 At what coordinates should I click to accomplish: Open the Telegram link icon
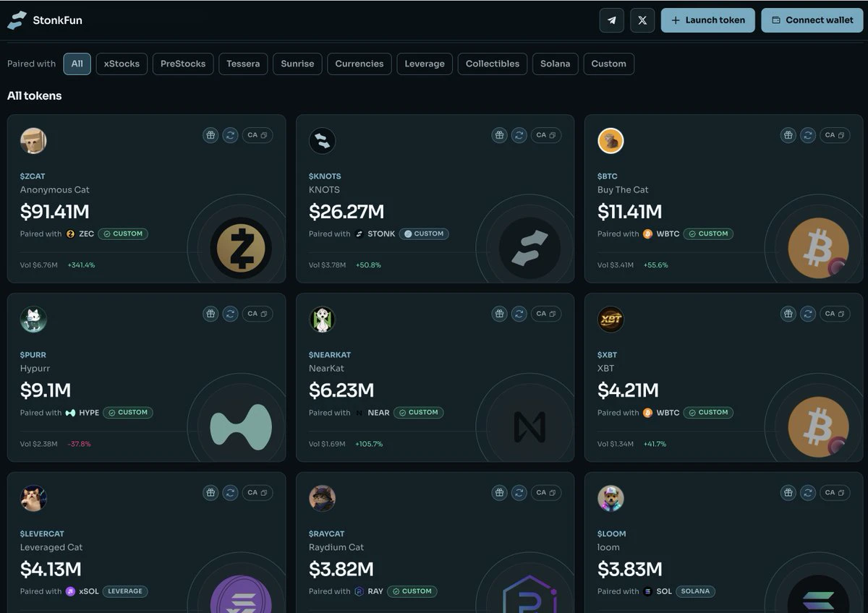tap(612, 20)
